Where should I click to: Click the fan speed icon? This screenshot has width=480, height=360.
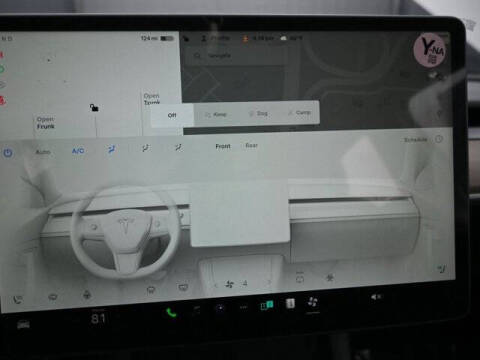click(x=229, y=284)
